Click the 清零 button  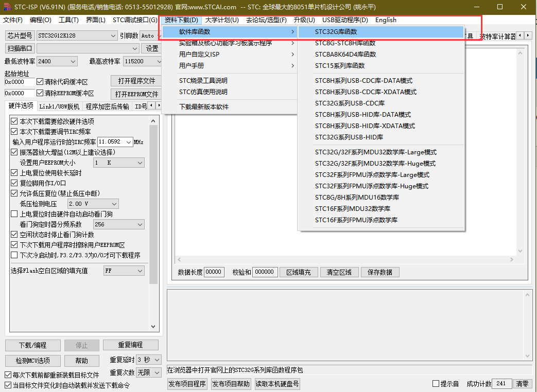522,384
